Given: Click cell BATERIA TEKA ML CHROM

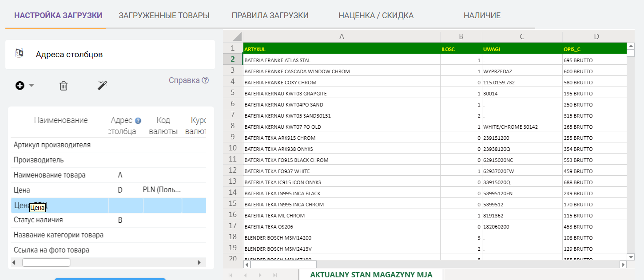Looking at the screenshot, I should [x=342, y=216].
